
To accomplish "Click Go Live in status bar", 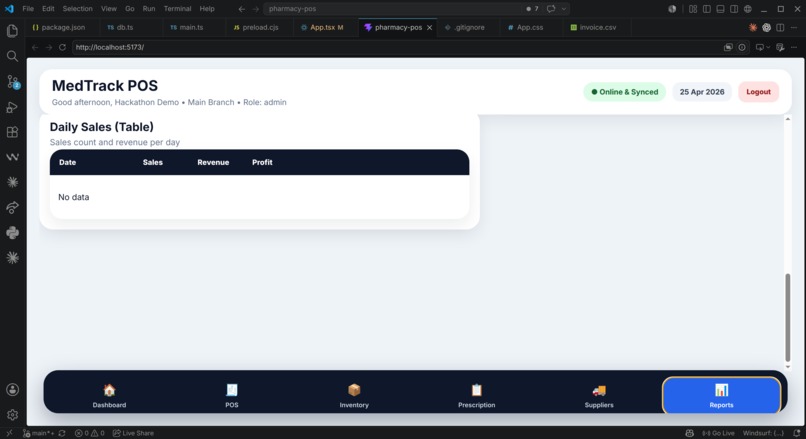I will [719, 433].
